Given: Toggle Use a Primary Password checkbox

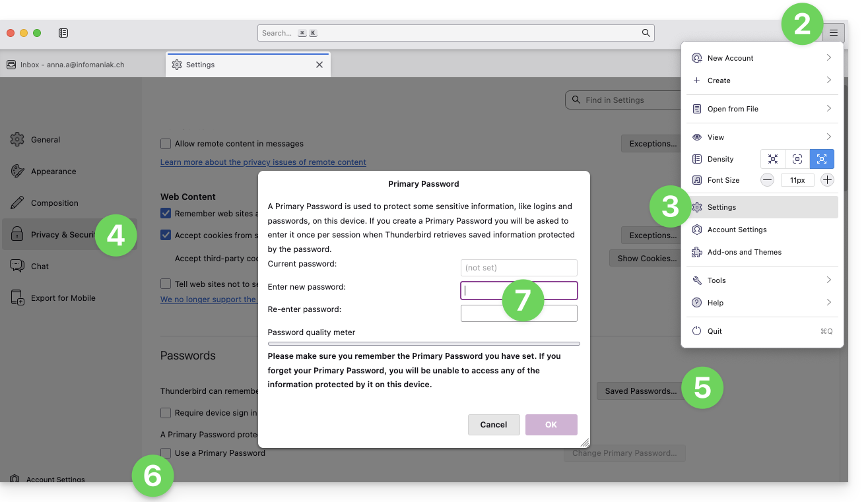Looking at the screenshot, I should pyautogui.click(x=166, y=453).
